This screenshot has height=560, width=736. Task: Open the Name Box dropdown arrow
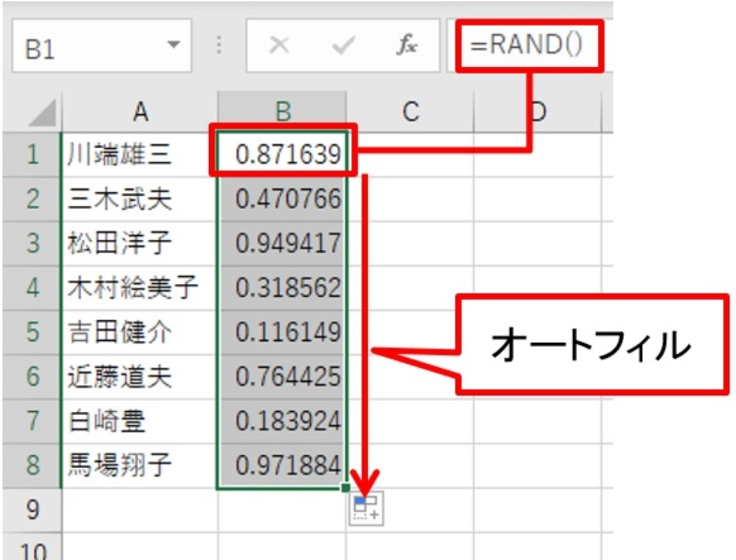[173, 46]
